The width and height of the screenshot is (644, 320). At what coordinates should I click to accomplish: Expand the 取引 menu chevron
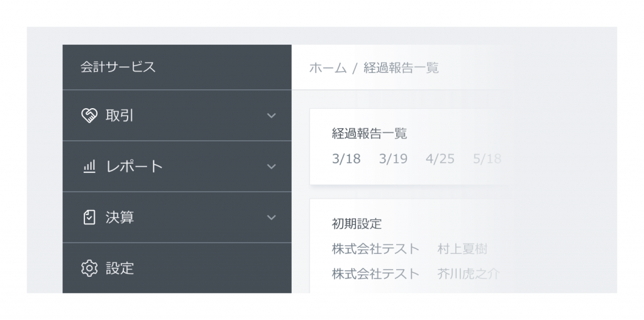click(x=271, y=116)
